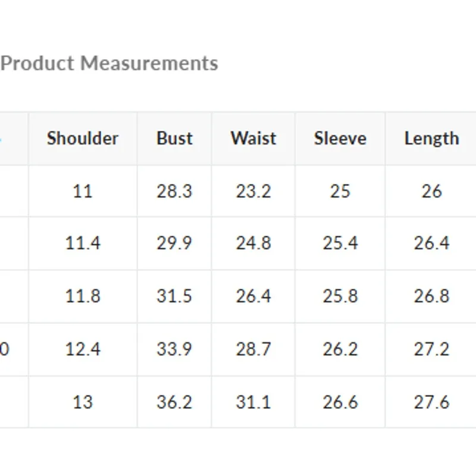The image size is (476, 476).
Task: Select the Shoulder column header
Action: [x=83, y=139]
